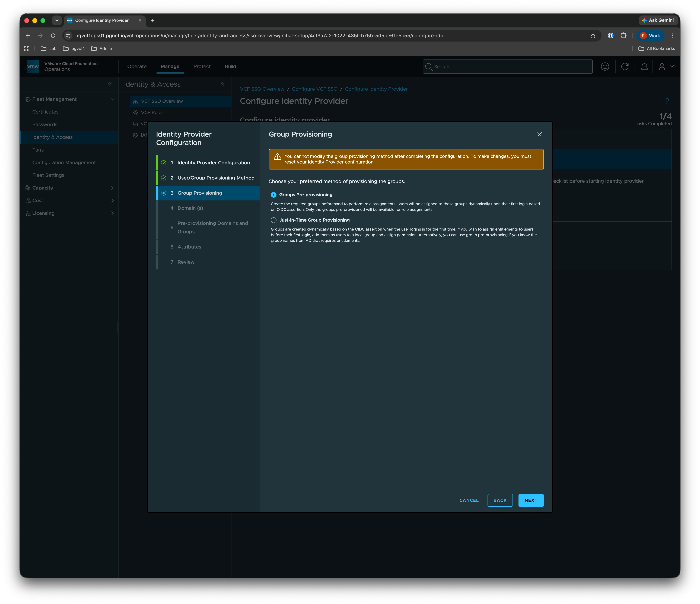
Task: Collapse the Identity & Access panel
Action: pyautogui.click(x=222, y=84)
